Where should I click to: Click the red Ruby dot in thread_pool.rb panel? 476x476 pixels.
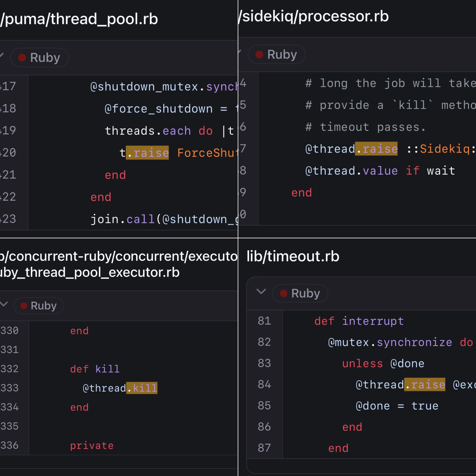click(22, 58)
